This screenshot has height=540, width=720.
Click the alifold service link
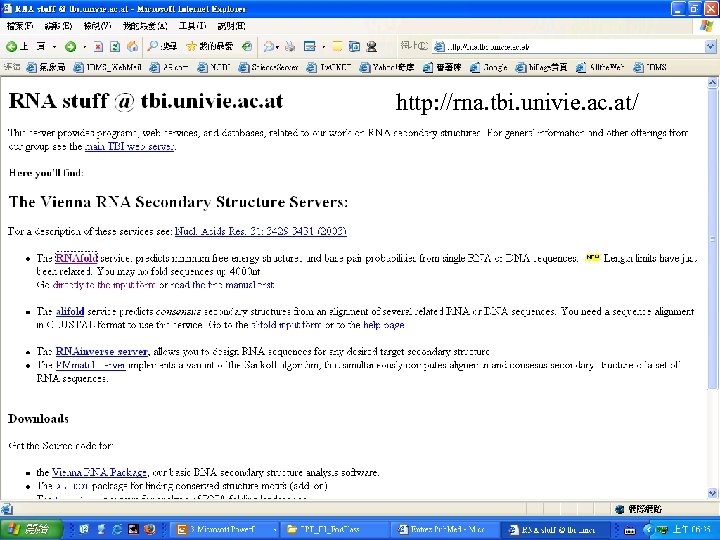click(70, 311)
